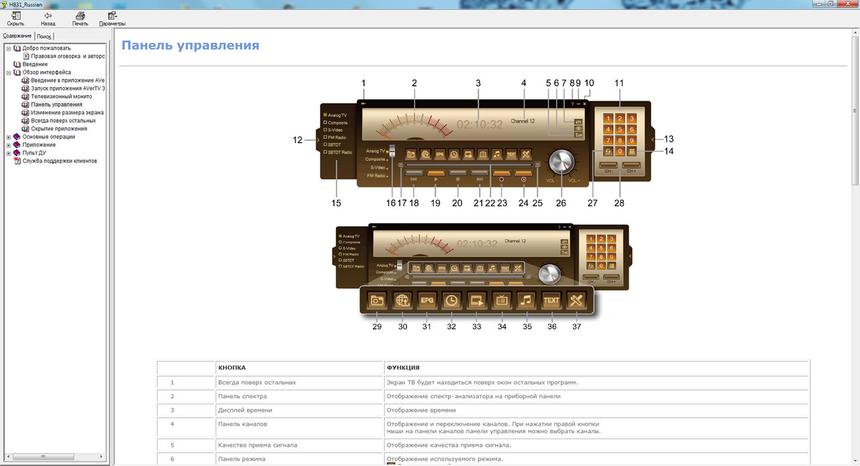Click forward button above label 21
Viewport: 860px width, 466px height.
pos(479,173)
